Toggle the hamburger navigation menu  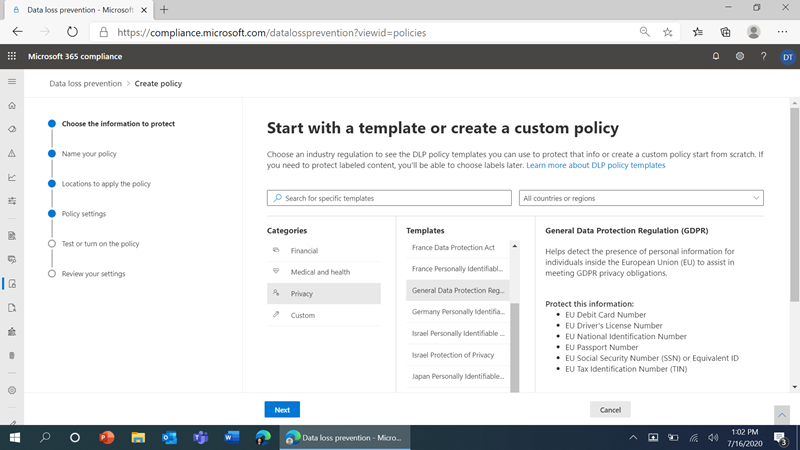point(12,82)
